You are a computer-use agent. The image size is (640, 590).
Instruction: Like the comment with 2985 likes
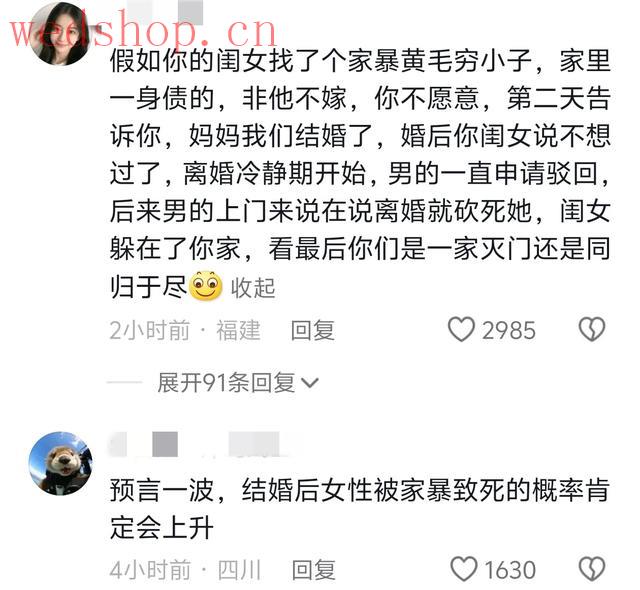[461, 329]
